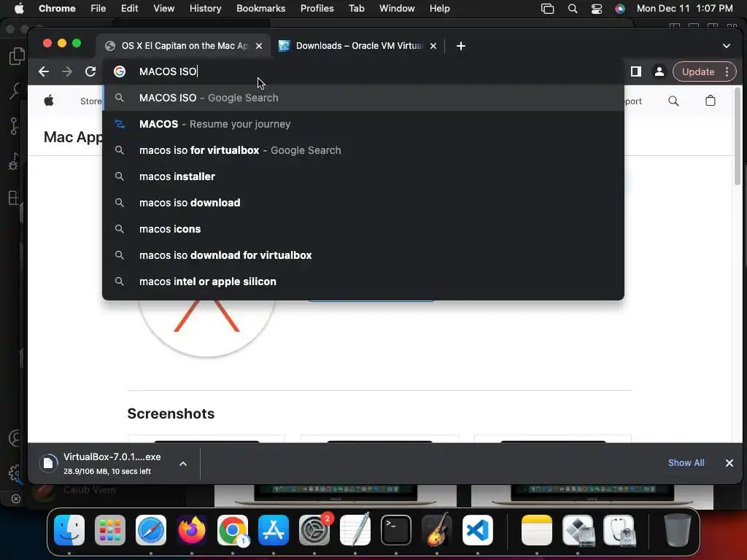Image resolution: width=747 pixels, height=560 pixels.
Task: Open the shopping bag icon on Apple site
Action: pos(711,101)
